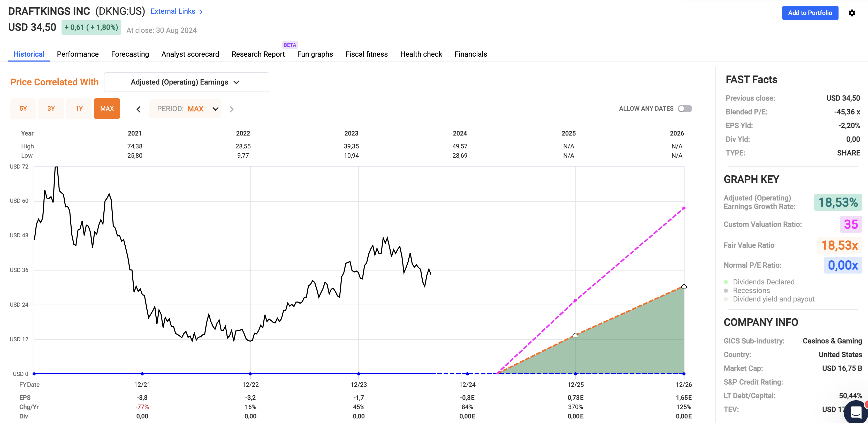The width and height of the screenshot is (868, 423).
Task: Open the chat support bubble icon
Action: [856, 412]
